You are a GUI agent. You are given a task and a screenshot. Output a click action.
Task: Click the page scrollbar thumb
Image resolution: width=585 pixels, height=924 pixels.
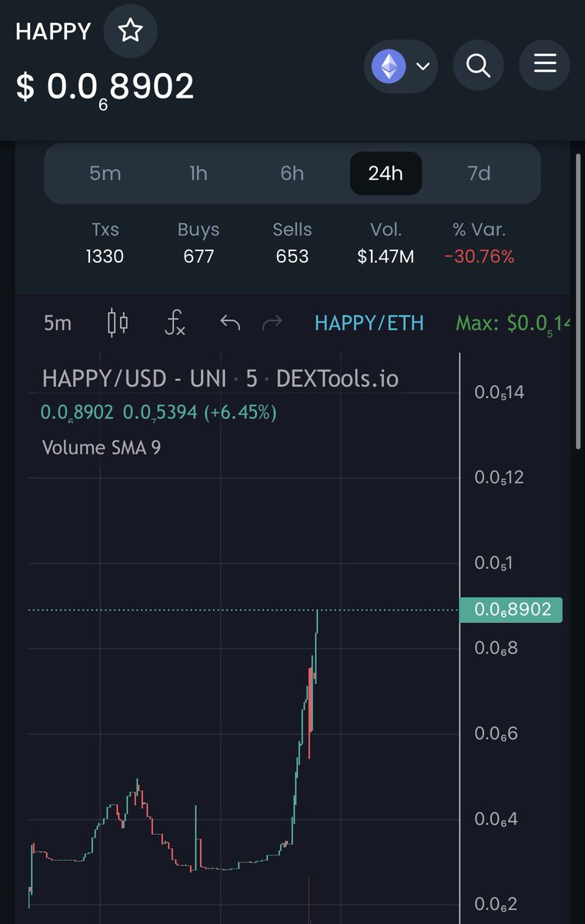coord(579,302)
